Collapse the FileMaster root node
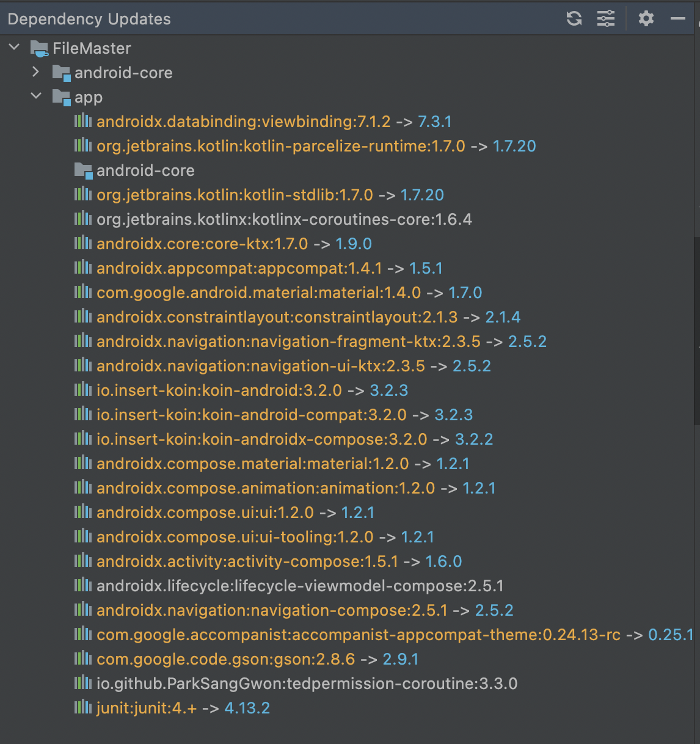Viewport: 700px width, 744px height. pyautogui.click(x=15, y=48)
